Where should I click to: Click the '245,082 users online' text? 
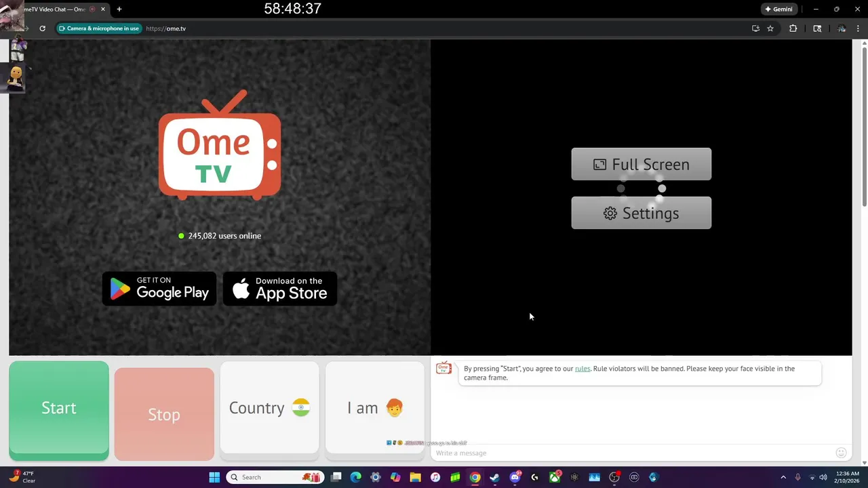pos(224,236)
